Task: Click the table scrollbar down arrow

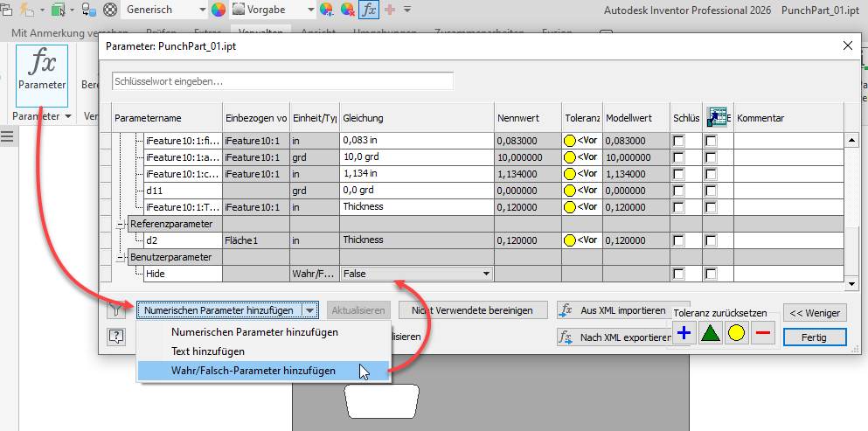Action: [x=852, y=283]
